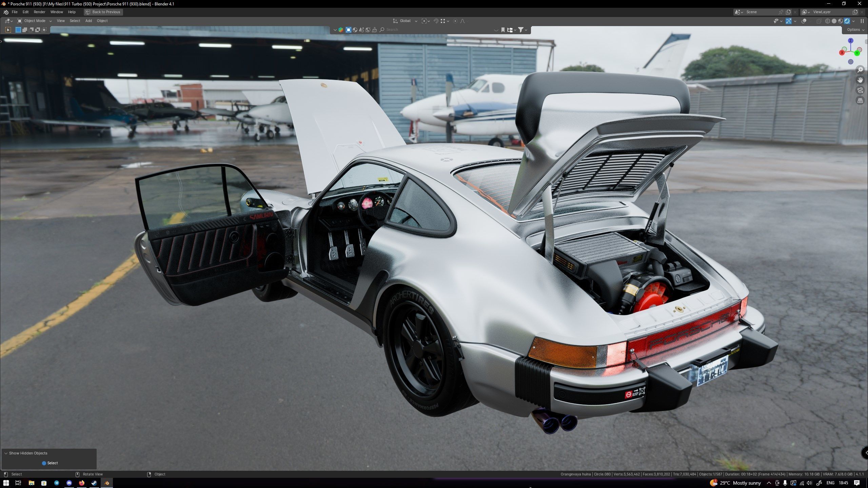The width and height of the screenshot is (868, 488).
Task: Click the zoom magnifier viewport icon
Action: pyautogui.click(x=860, y=70)
